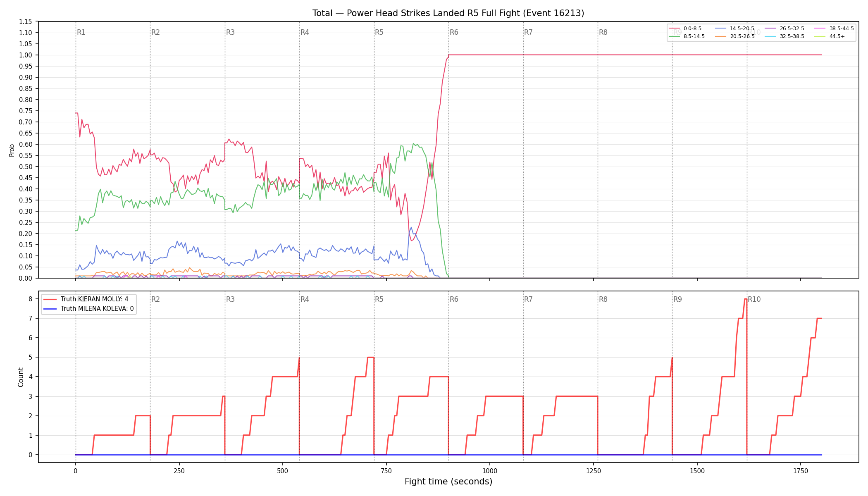Image resolution: width=868 pixels, height=496 pixels.
Task: Click the 1500 tick on the time axis
Action: coord(697,470)
